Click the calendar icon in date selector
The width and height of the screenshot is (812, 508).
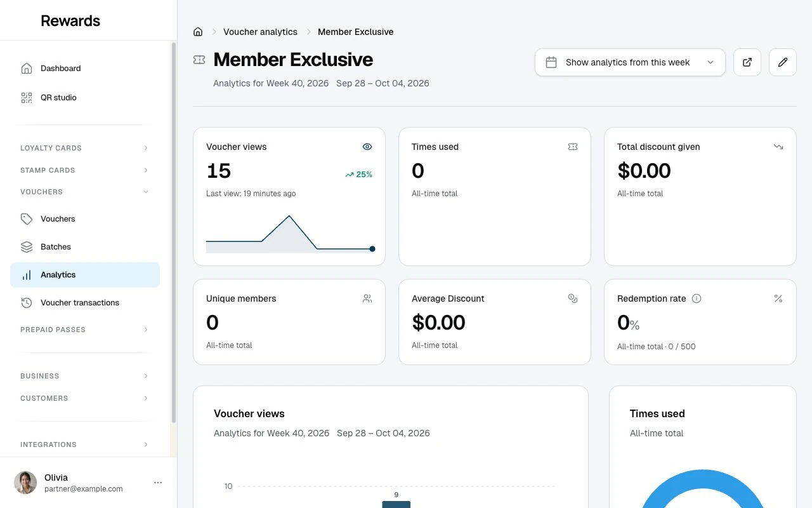coord(551,62)
